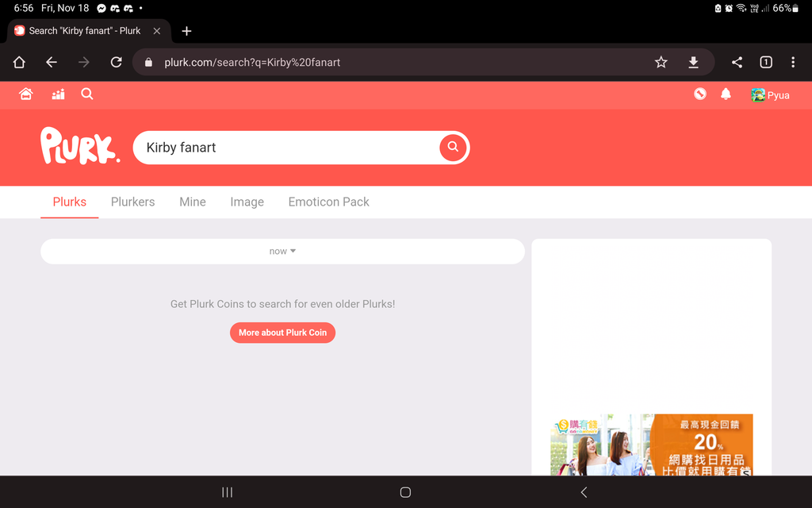Image resolution: width=812 pixels, height=508 pixels.
Task: Open the Plurk Coin icon in navbar
Action: [699, 94]
